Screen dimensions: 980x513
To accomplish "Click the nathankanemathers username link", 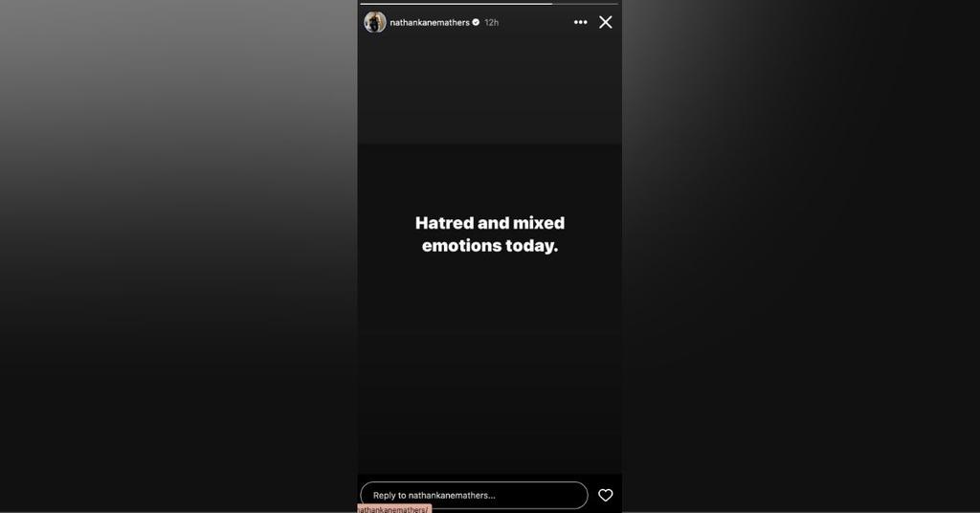I will tap(430, 23).
